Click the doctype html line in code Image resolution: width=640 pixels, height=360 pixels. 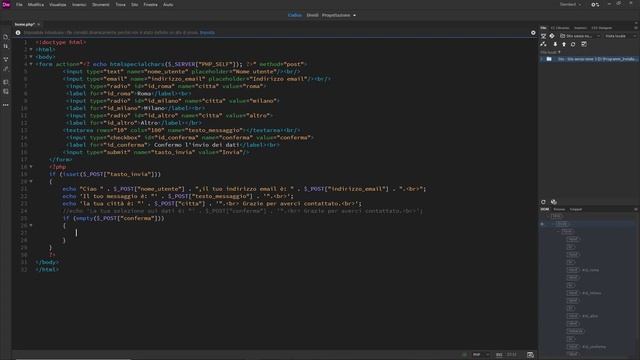(x=61, y=42)
